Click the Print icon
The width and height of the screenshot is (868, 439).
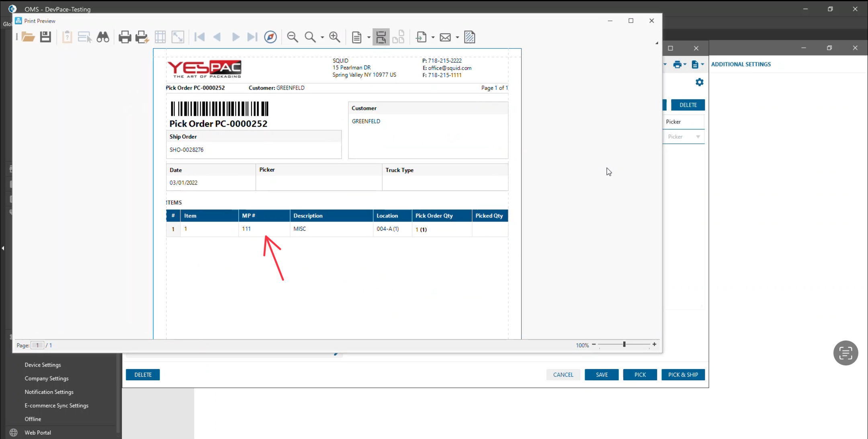tap(125, 37)
